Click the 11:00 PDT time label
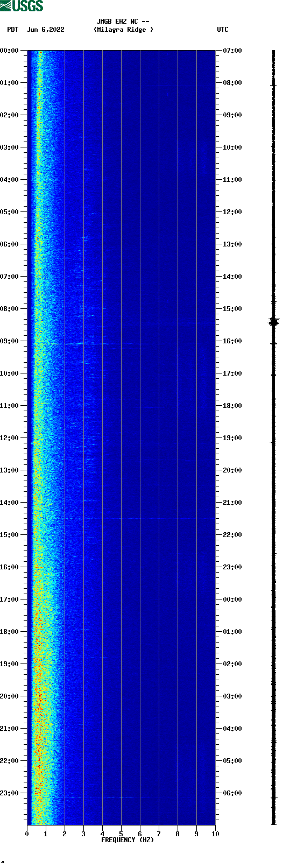The height and width of the screenshot is (868, 297). click(x=10, y=406)
